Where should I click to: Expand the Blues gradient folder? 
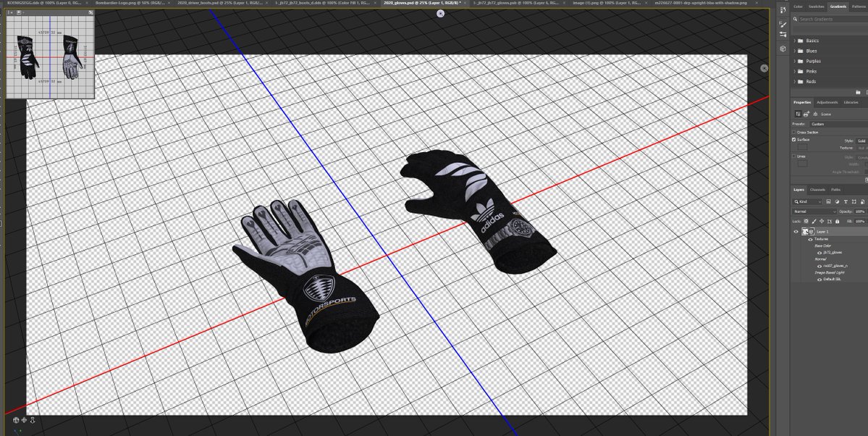coord(794,51)
